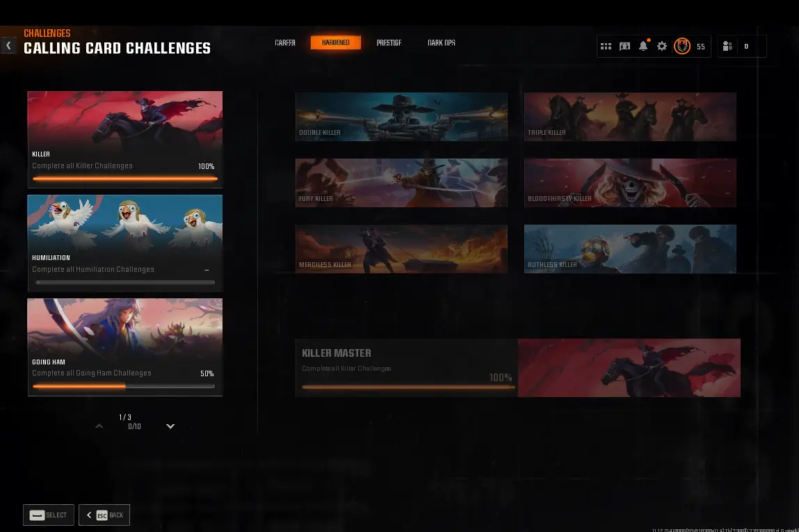Select the Going Ham challenge category card

(125, 347)
